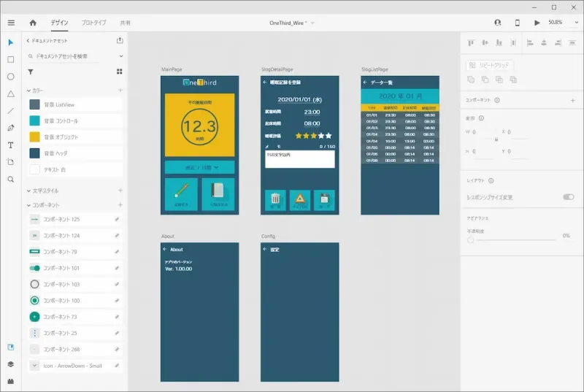Select the 背景 コントロール color swatch
Viewport: 584px width, 392px height.
(34, 120)
